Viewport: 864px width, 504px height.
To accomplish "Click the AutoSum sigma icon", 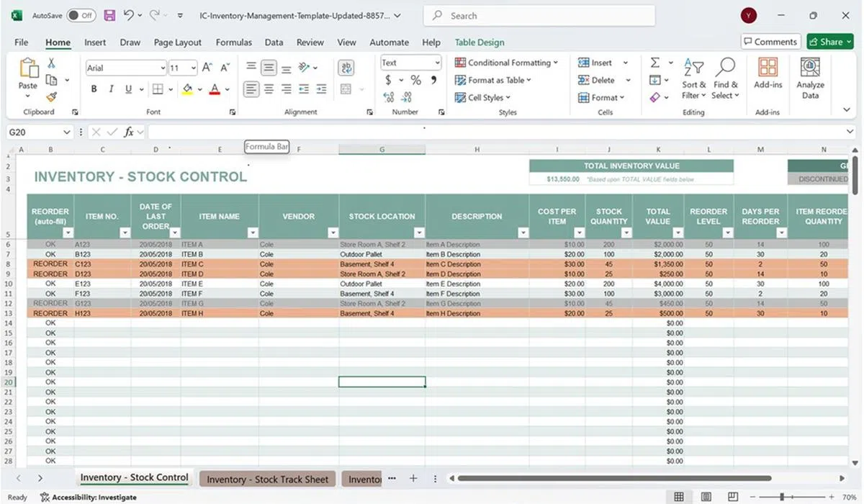I will [x=655, y=63].
